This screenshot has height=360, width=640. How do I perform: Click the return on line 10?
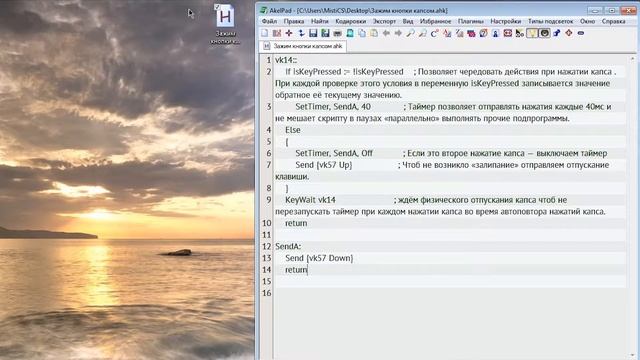click(296, 223)
